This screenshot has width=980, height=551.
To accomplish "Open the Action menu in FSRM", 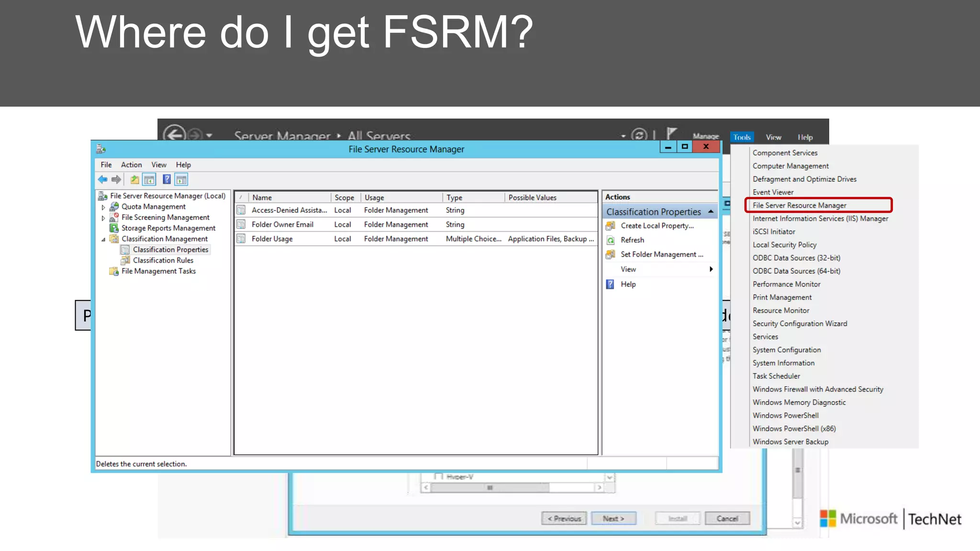I will tap(131, 165).
